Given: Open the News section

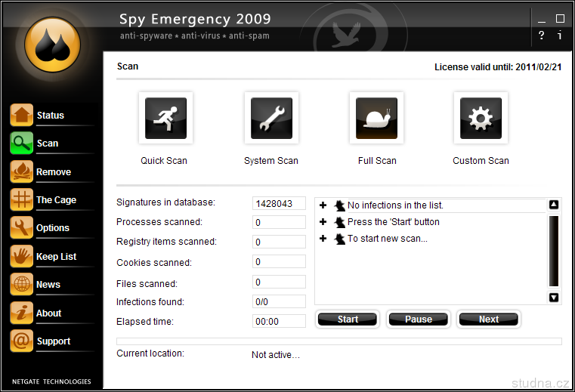Looking at the screenshot, I should pos(48,285).
